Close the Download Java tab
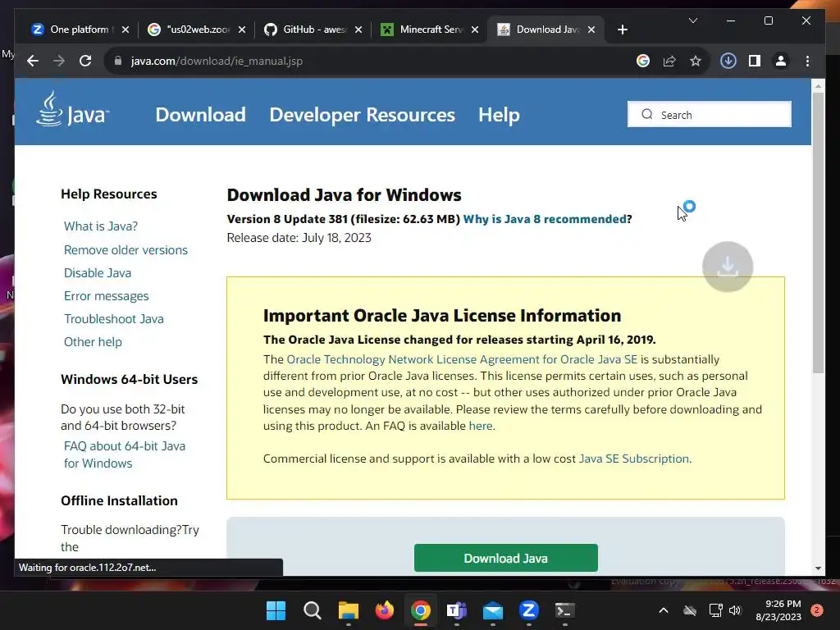This screenshot has width=840, height=630. coord(591,30)
